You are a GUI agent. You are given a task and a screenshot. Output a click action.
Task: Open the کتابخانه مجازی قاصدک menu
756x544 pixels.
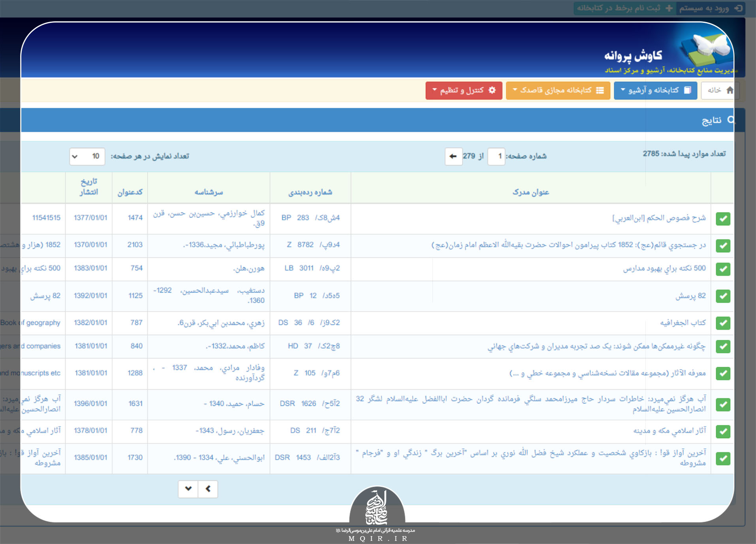[x=557, y=90]
